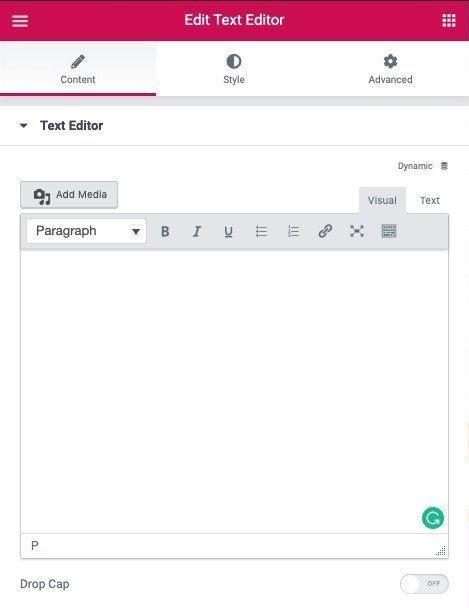Insert a bulleted list
Viewport: 469px width, 608px height.
pyautogui.click(x=261, y=231)
